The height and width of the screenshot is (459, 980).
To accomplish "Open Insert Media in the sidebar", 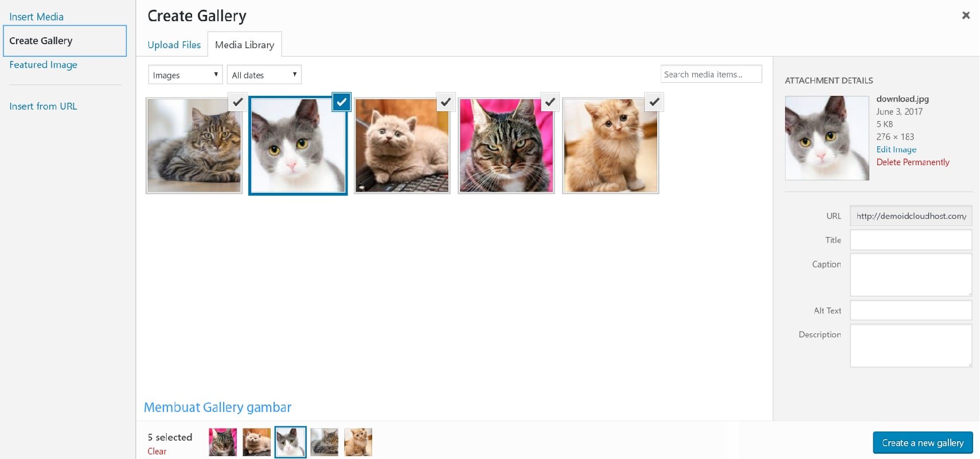I will pyautogui.click(x=37, y=17).
